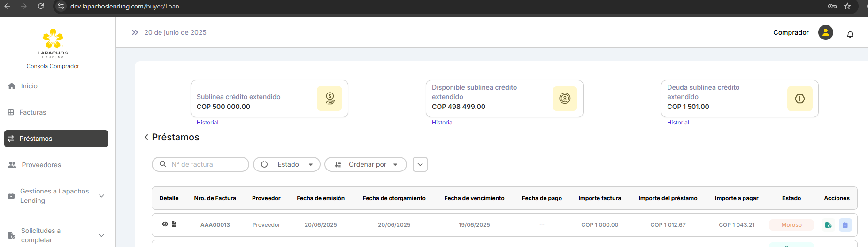Open the Estado filter dropdown

(287, 164)
